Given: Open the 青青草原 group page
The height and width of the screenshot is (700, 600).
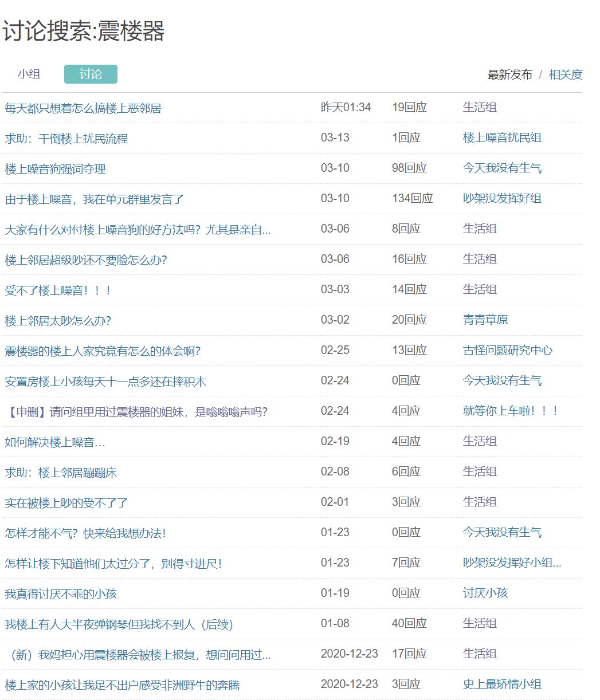Looking at the screenshot, I should pos(485,320).
